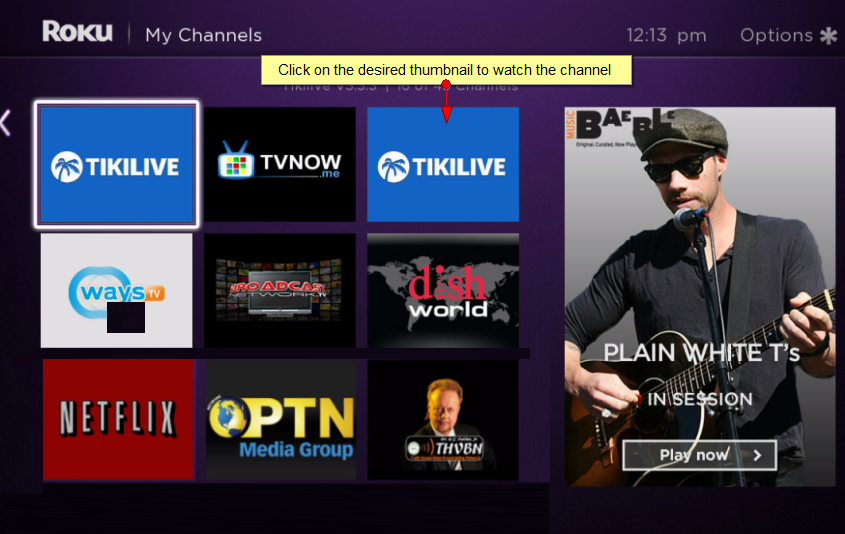Launch the dish world channel
The image size is (845, 534).
coord(443,290)
